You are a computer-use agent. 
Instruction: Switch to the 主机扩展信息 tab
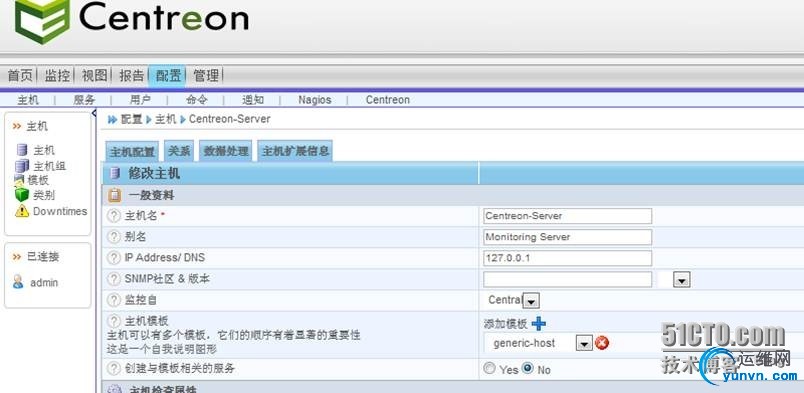[x=295, y=151]
